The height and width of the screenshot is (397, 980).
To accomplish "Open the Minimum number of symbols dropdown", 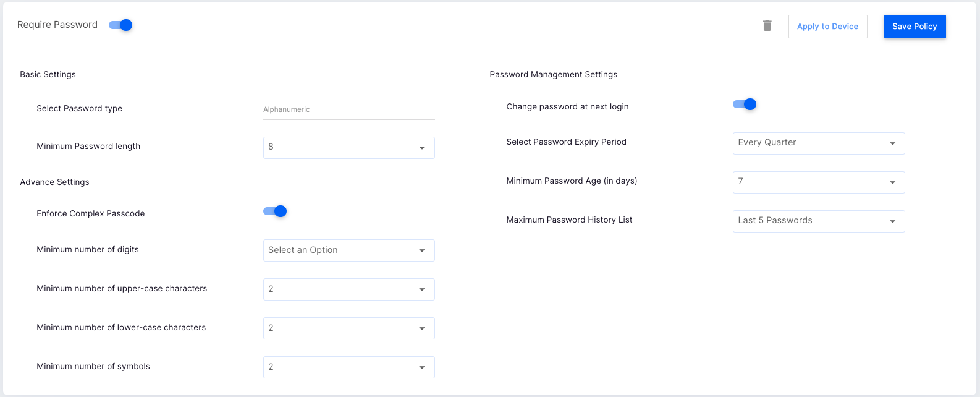I will click(349, 367).
